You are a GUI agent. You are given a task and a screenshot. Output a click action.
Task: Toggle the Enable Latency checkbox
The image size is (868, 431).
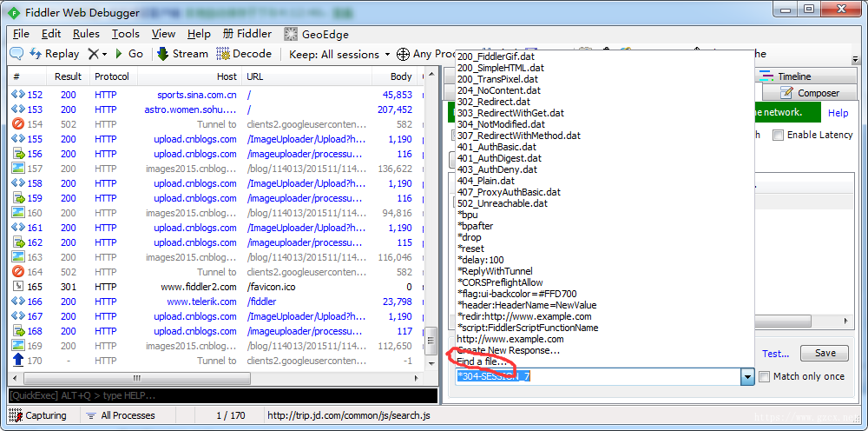tap(779, 135)
